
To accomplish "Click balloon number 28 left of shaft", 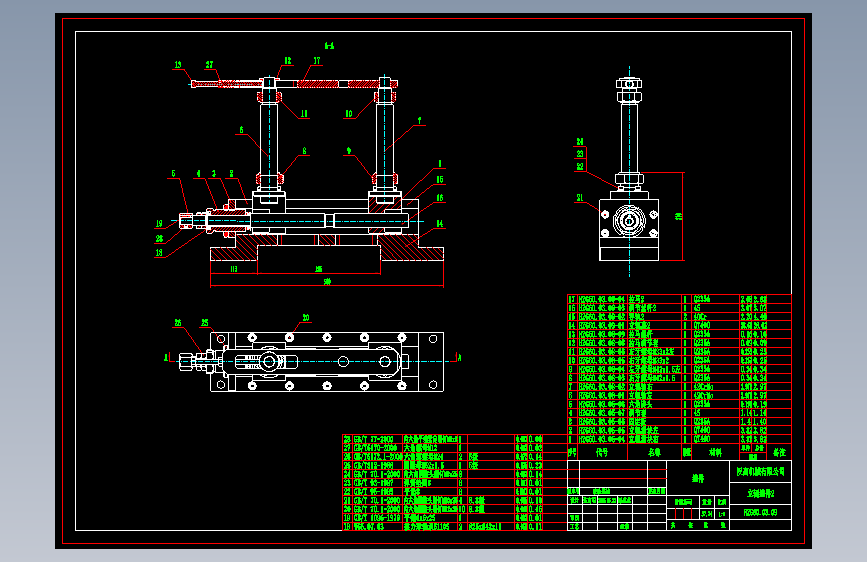I will pos(159,238).
